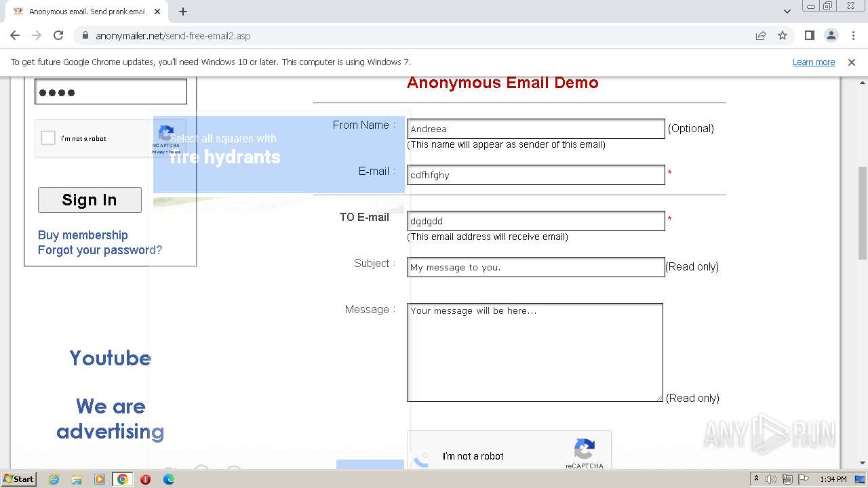The height and width of the screenshot is (488, 868).
Task: Show hidden system tray icons
Action: point(756,479)
